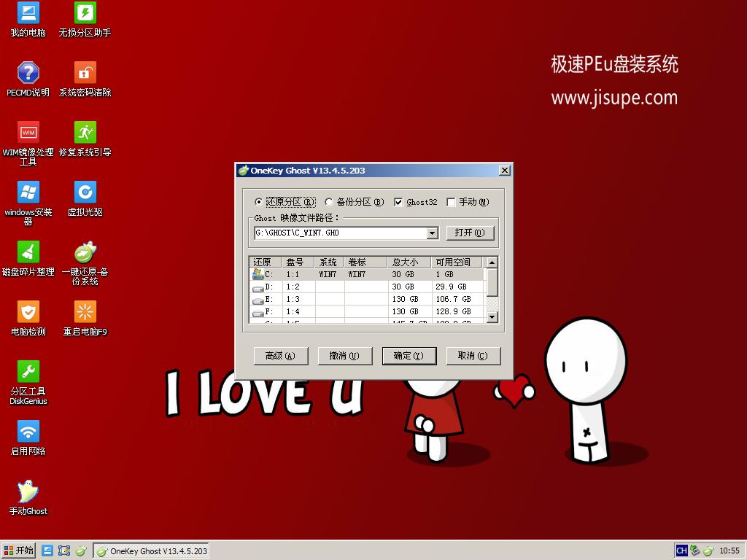
Task: Expand the Ghost image path dropdown arrow
Action: coord(433,233)
